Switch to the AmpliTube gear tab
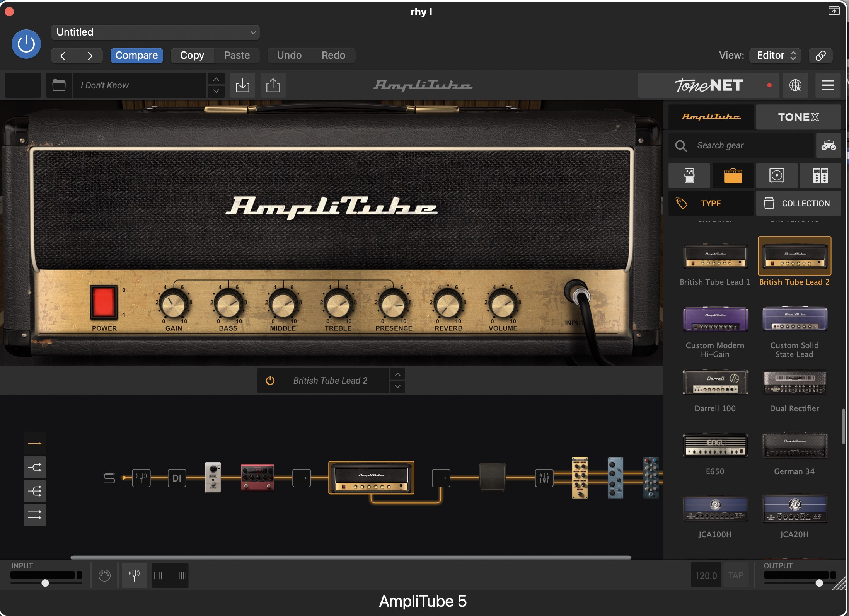849x616 pixels. 711,117
